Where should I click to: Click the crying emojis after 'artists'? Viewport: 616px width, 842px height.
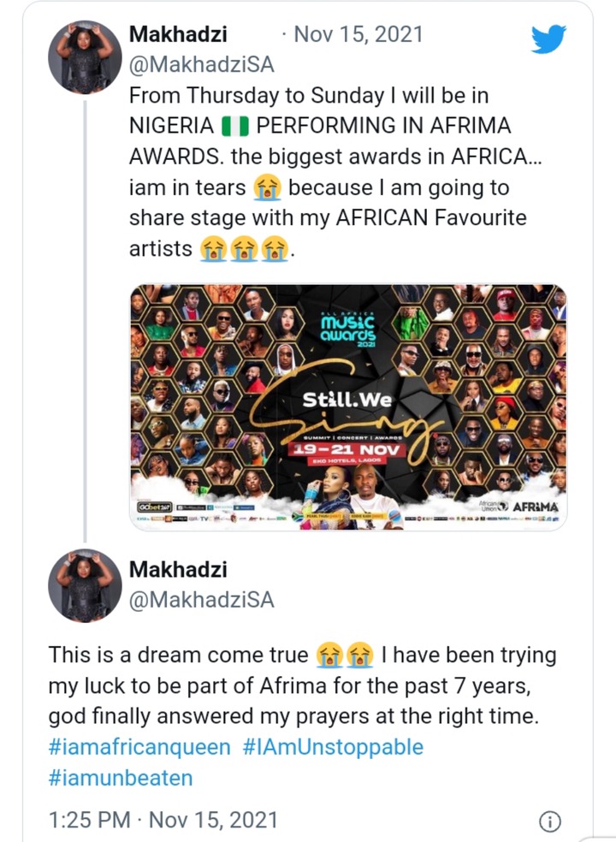(x=244, y=250)
